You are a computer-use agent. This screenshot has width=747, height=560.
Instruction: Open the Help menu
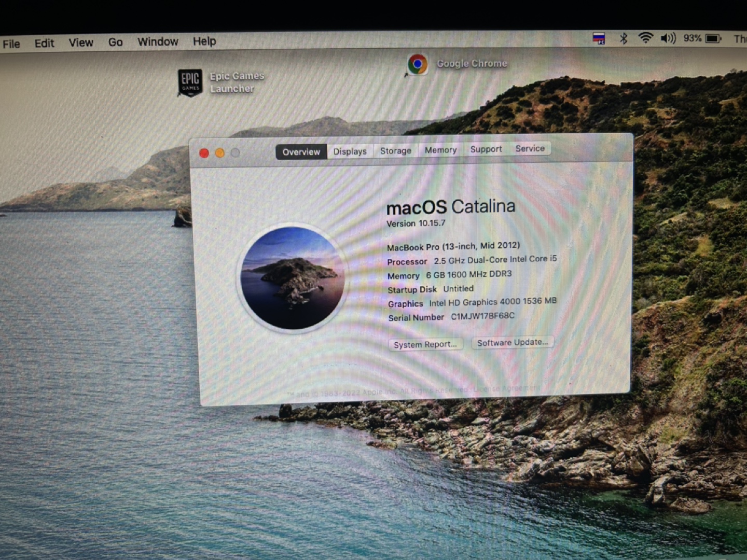[205, 41]
